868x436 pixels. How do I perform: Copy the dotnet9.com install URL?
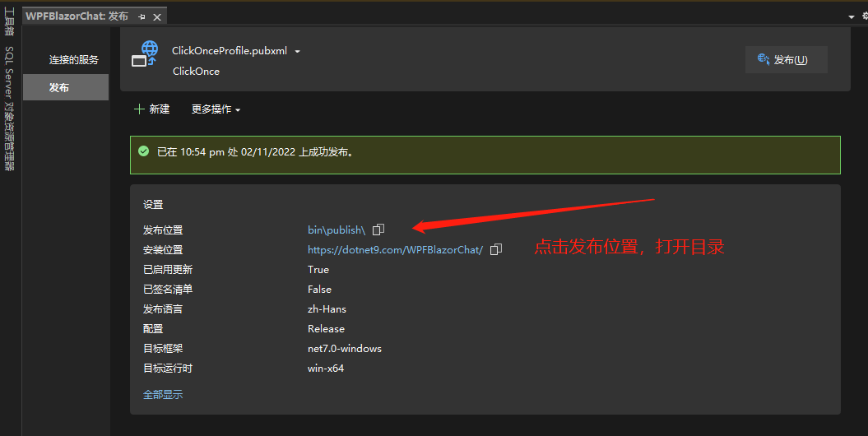[x=496, y=249]
